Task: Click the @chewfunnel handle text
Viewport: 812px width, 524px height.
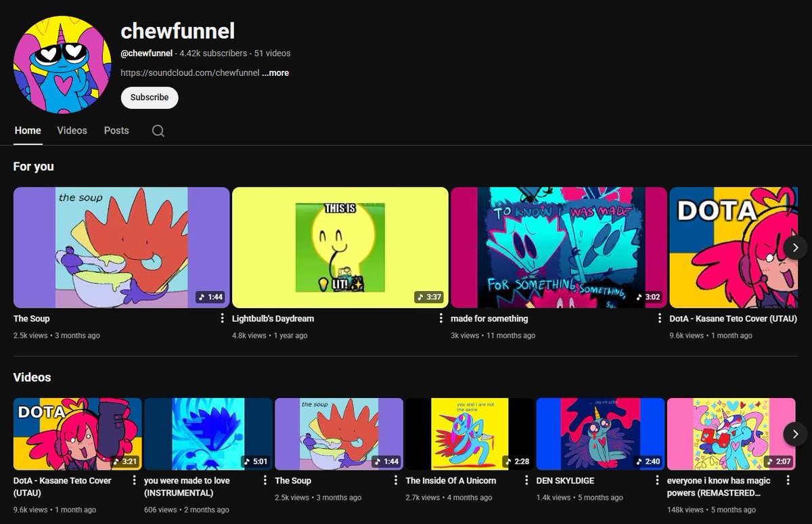Action: click(147, 53)
